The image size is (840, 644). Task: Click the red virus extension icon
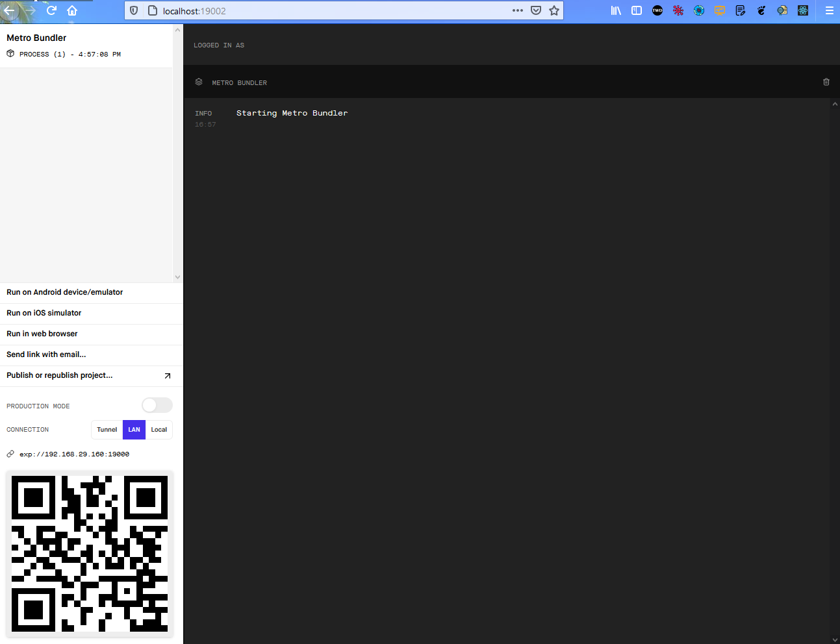(678, 10)
